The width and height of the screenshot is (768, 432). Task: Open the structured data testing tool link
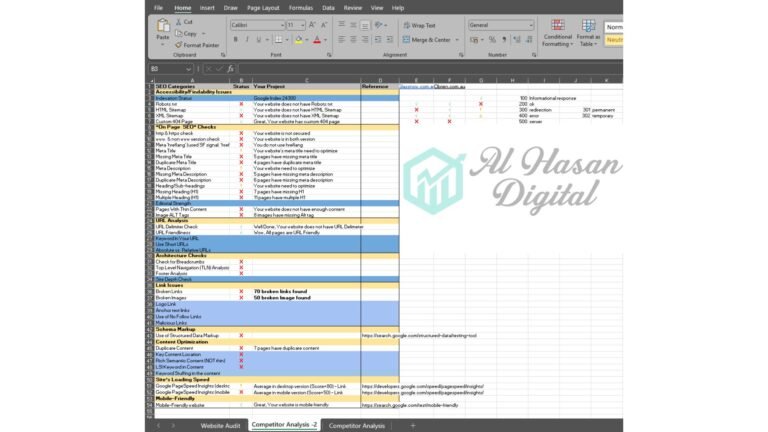click(x=418, y=336)
